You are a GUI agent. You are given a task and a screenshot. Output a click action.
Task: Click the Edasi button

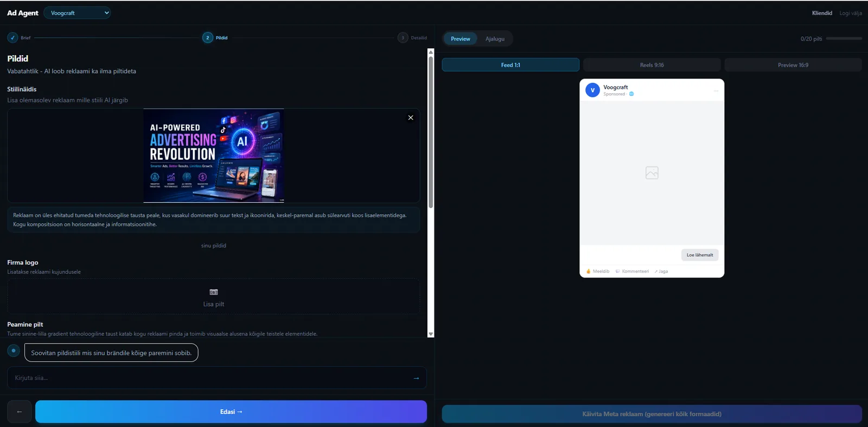click(x=231, y=412)
